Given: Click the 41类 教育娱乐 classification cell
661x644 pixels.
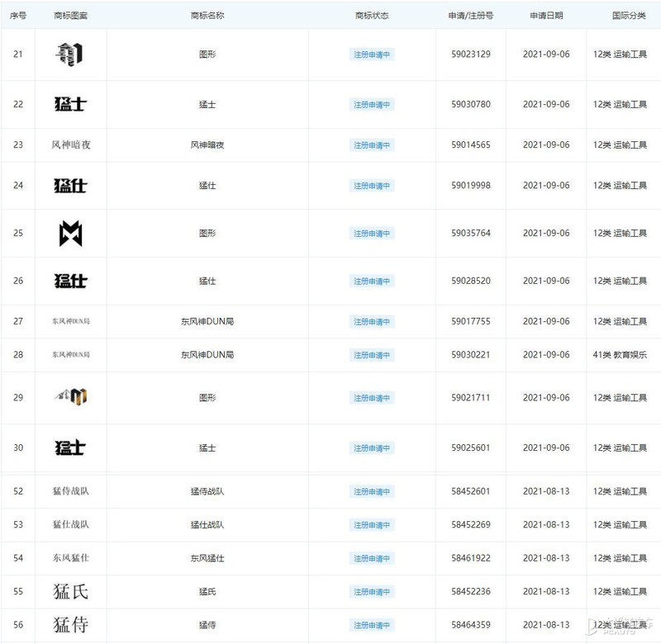Looking at the screenshot, I should (x=620, y=355).
